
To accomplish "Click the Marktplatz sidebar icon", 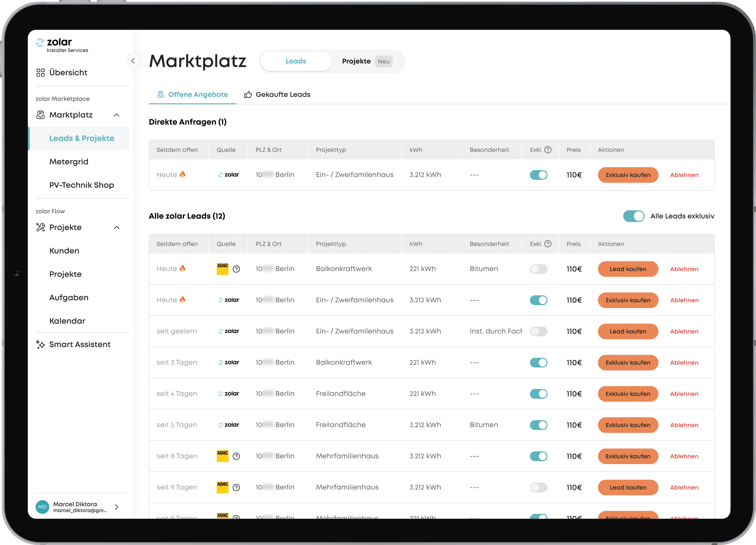I will pos(40,115).
